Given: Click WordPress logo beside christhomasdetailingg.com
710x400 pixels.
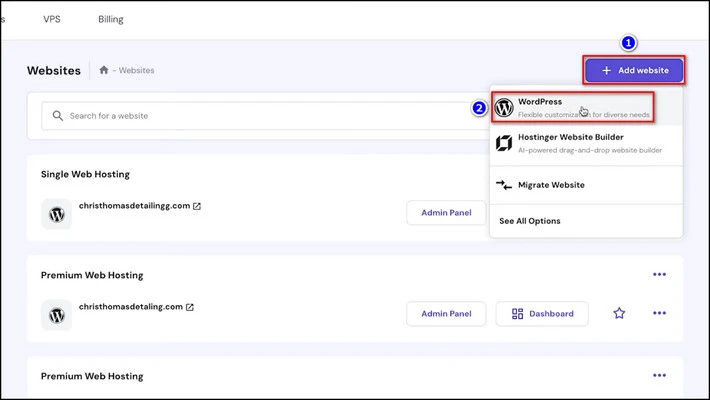Looking at the screenshot, I should (x=57, y=214).
